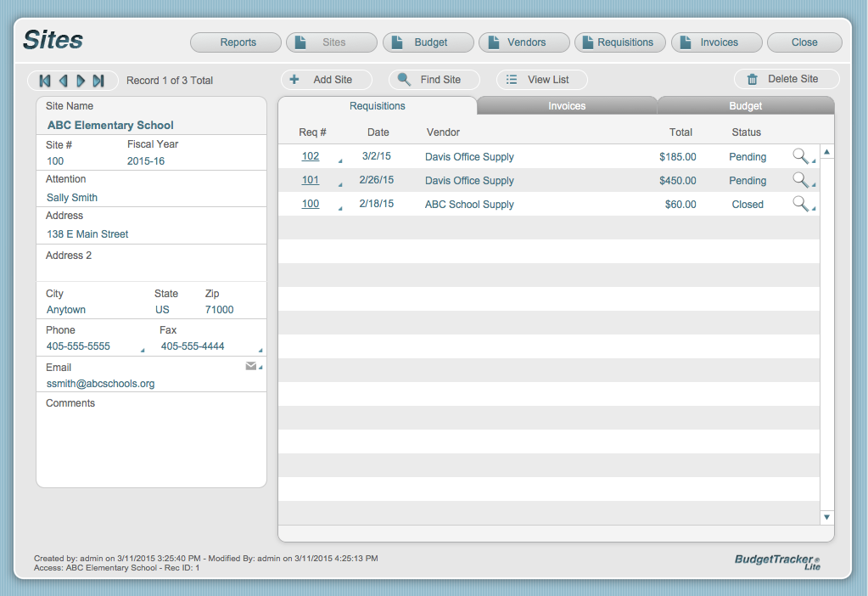Click the Pending status of requisition 102
The image size is (868, 596).
click(x=748, y=157)
